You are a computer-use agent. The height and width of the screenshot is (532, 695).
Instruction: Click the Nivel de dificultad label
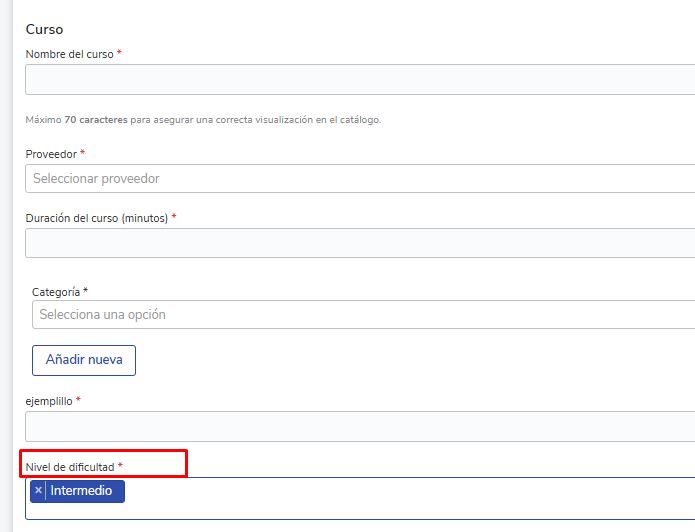[x=70, y=467]
